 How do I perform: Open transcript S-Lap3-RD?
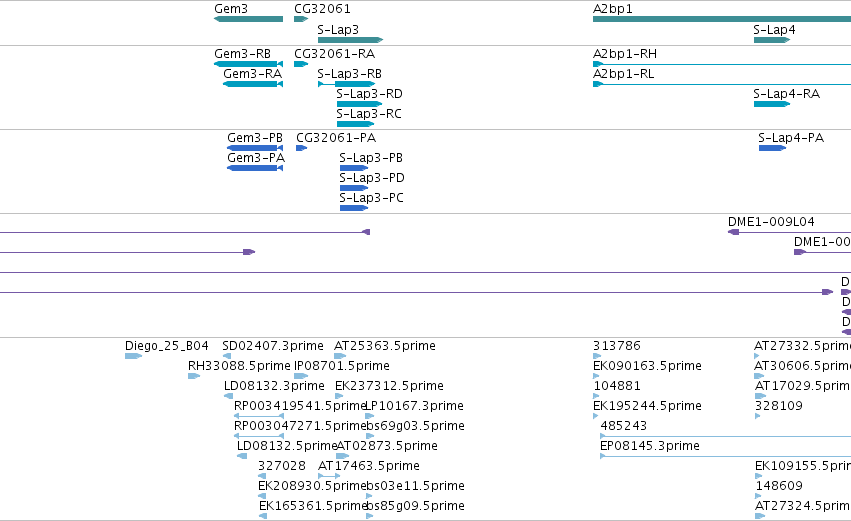click(x=370, y=94)
